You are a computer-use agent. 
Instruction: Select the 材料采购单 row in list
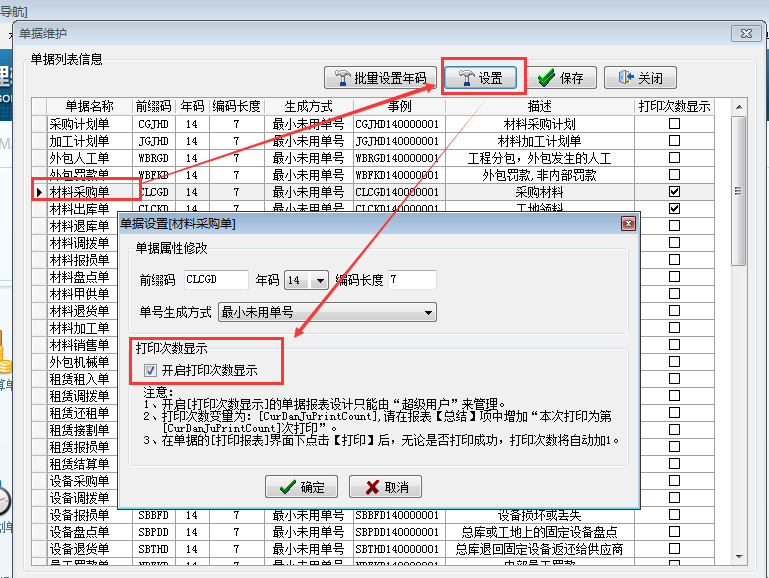tap(80, 191)
